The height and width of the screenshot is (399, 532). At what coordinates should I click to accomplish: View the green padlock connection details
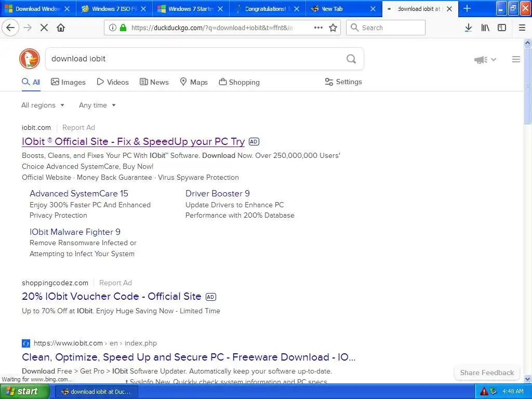tap(123, 28)
